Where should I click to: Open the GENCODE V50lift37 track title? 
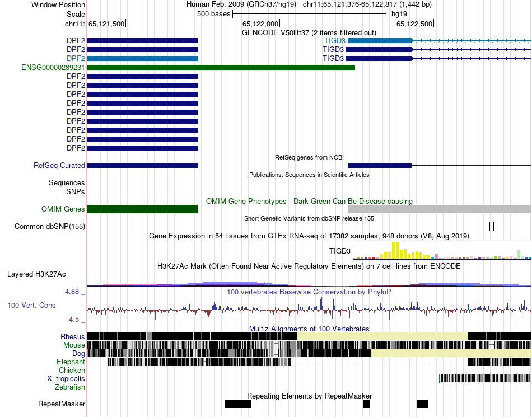pos(309,33)
